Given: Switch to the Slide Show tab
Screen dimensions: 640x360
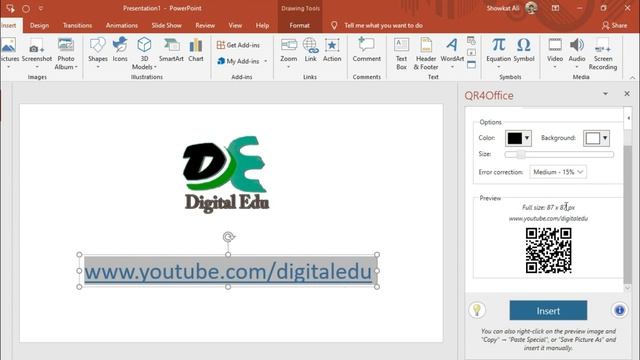Looking at the screenshot, I should point(167,25).
